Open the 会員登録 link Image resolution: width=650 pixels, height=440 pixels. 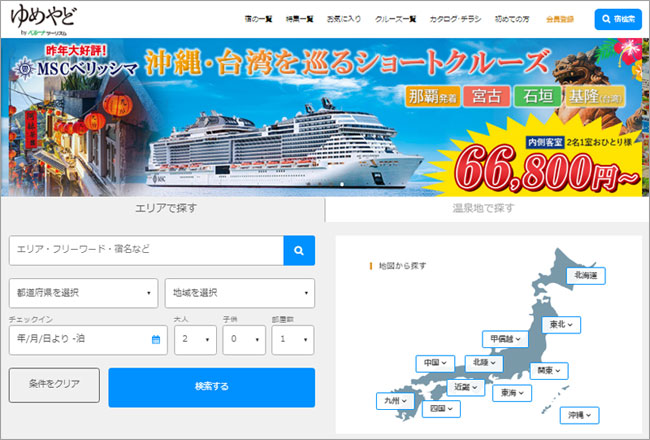(x=560, y=19)
